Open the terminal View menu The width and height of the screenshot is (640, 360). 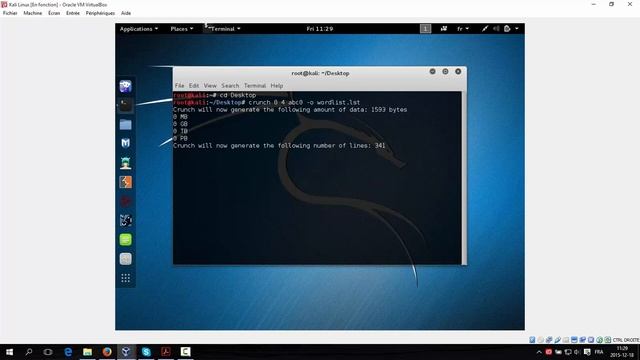point(210,85)
